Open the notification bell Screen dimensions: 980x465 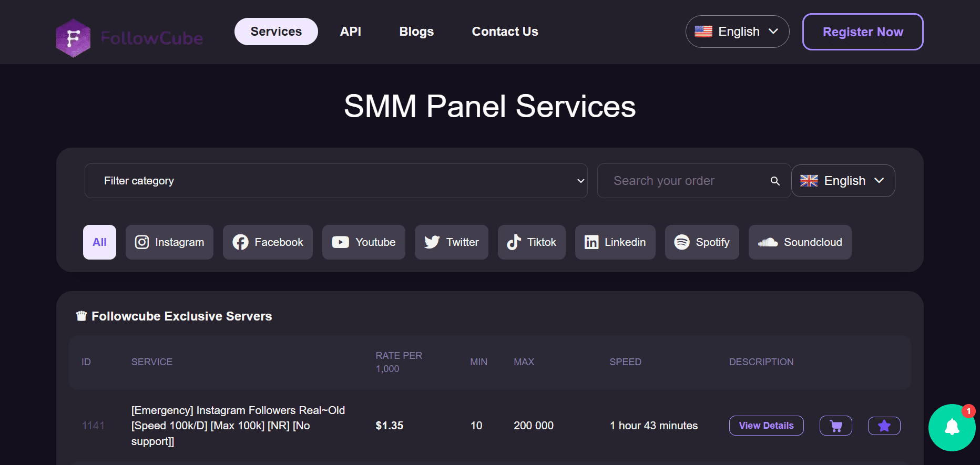952,427
